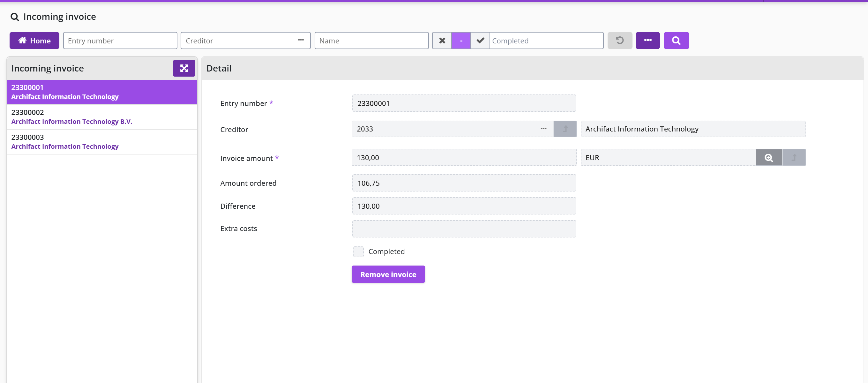Open currency lookup magnifier icon

point(769,157)
